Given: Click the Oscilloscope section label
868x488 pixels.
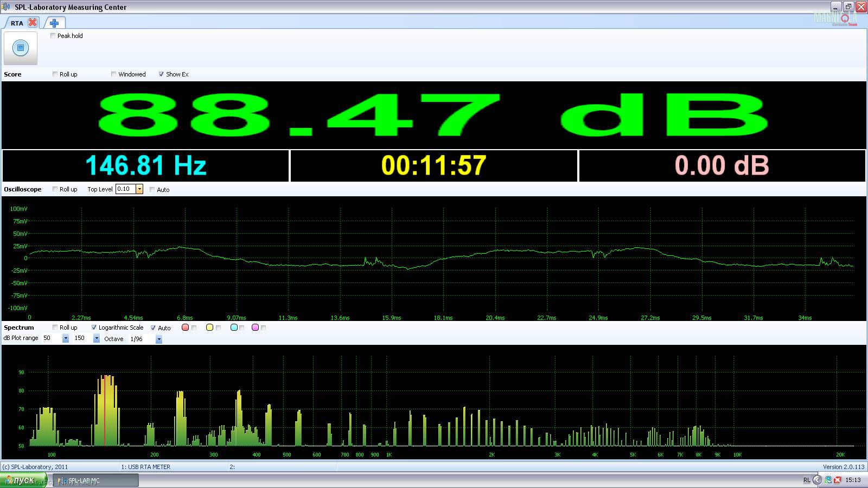Looking at the screenshot, I should pyautogui.click(x=23, y=189).
